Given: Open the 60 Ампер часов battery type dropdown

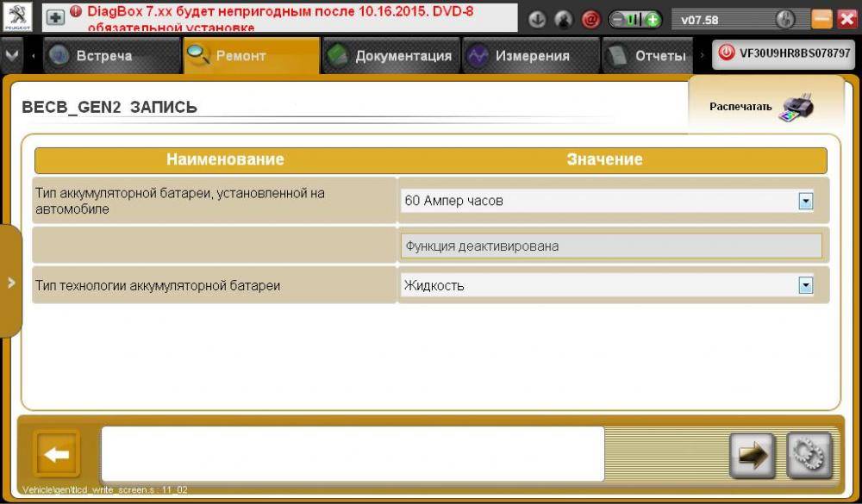Looking at the screenshot, I should click(805, 201).
